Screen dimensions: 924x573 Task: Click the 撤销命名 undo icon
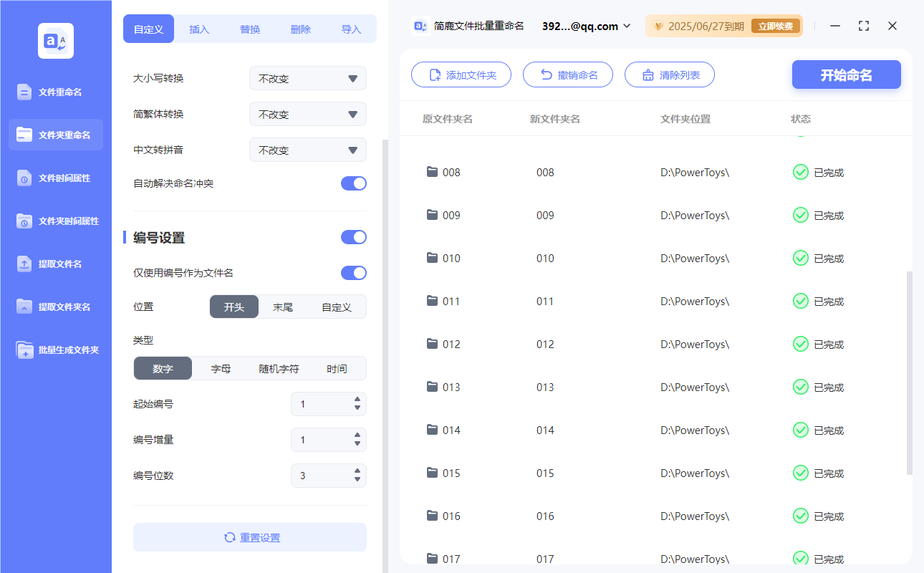(547, 74)
